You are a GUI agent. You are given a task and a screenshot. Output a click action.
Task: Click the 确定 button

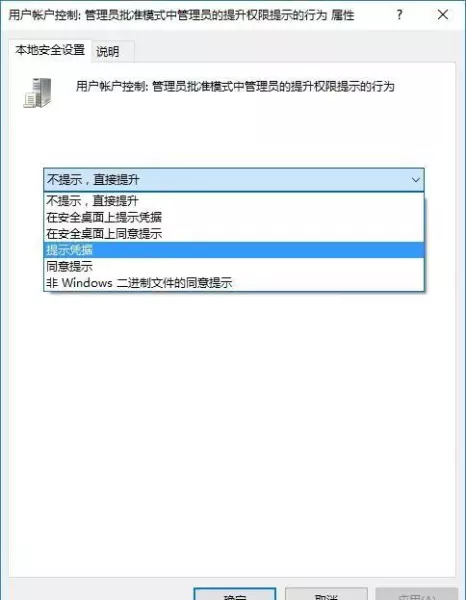click(x=235, y=594)
